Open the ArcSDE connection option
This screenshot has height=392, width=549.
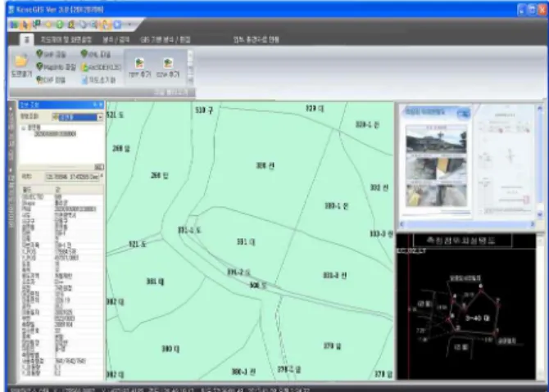pos(101,67)
